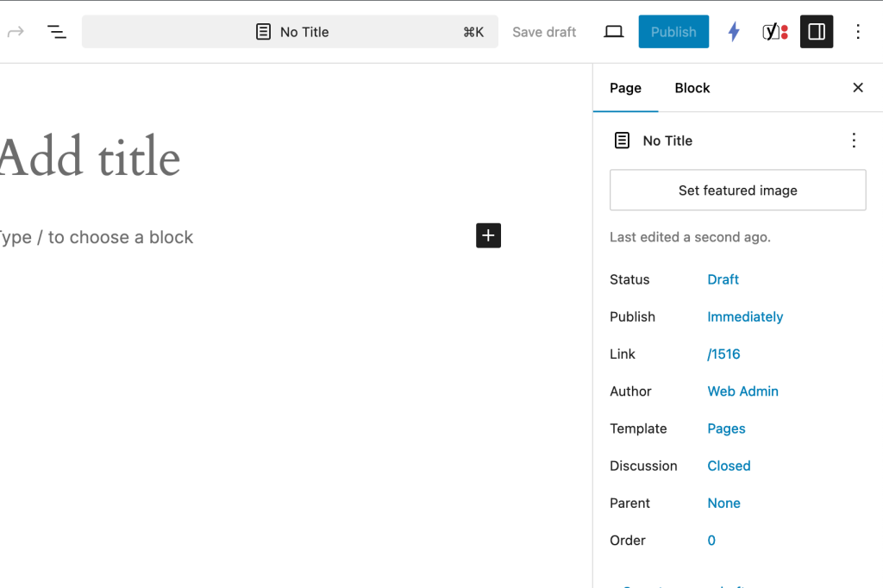Click the No Title heading in sidebar
883x588 pixels.
(x=667, y=141)
